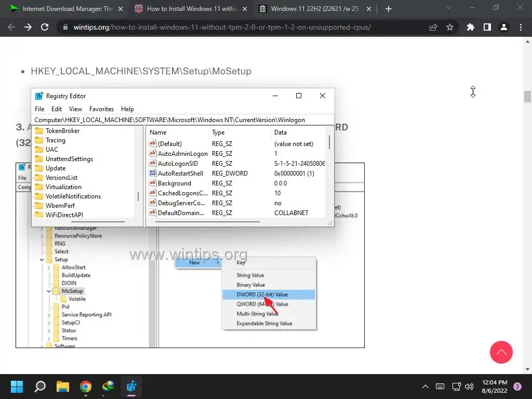Open taskbar Search magnifier
The image size is (532, 399).
40,387
